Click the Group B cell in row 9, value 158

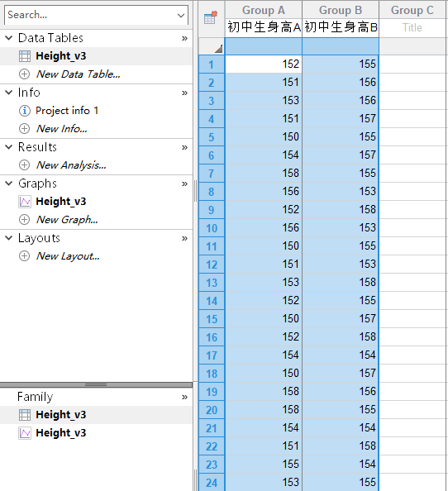[x=341, y=209]
